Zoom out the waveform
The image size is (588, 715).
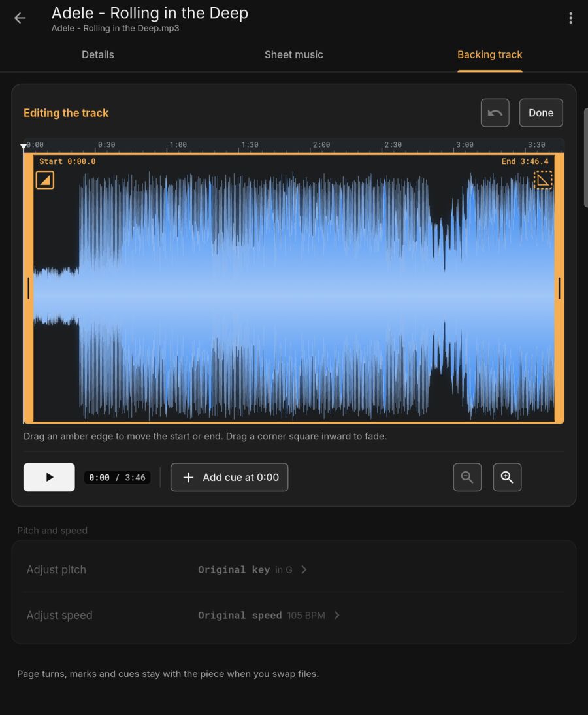tap(467, 477)
